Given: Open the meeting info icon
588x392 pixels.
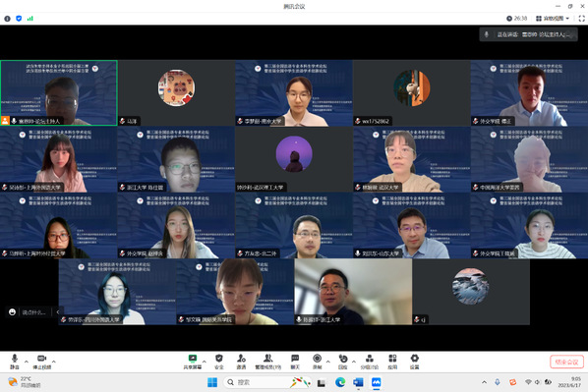Looking at the screenshot, I should tap(7, 19).
